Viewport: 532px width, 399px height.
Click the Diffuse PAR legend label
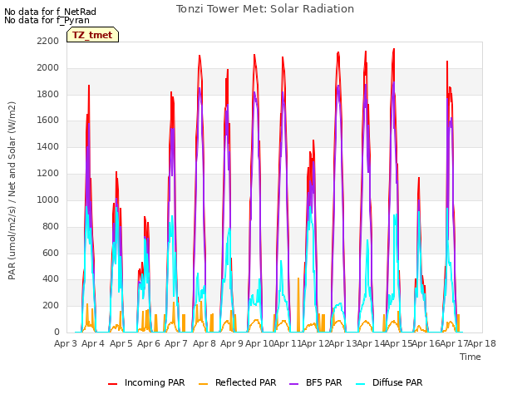[397, 382]
